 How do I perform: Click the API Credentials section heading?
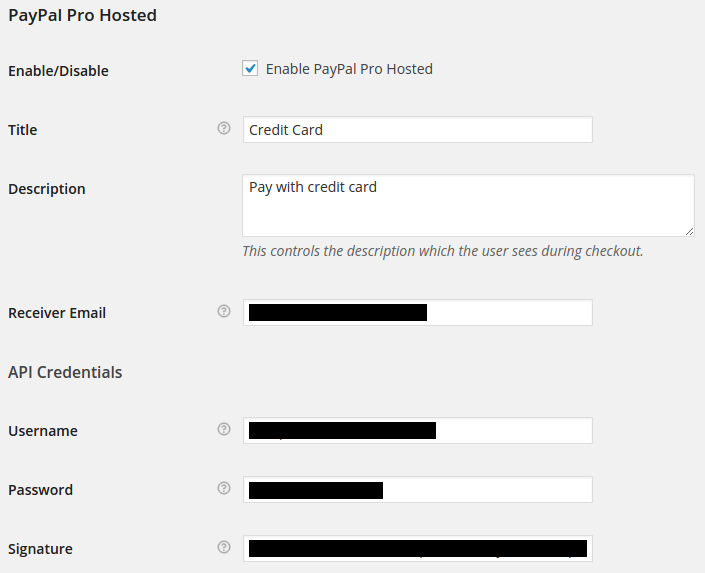tap(65, 372)
